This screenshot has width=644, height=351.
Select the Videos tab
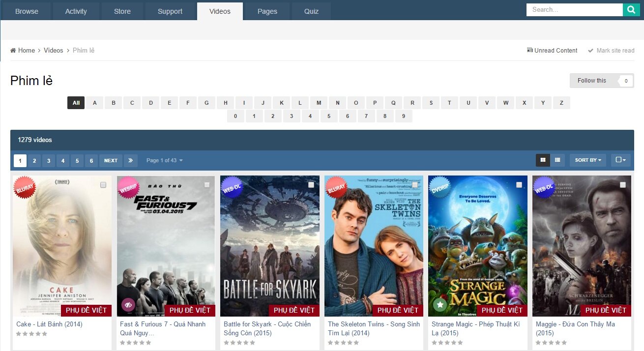tap(220, 11)
